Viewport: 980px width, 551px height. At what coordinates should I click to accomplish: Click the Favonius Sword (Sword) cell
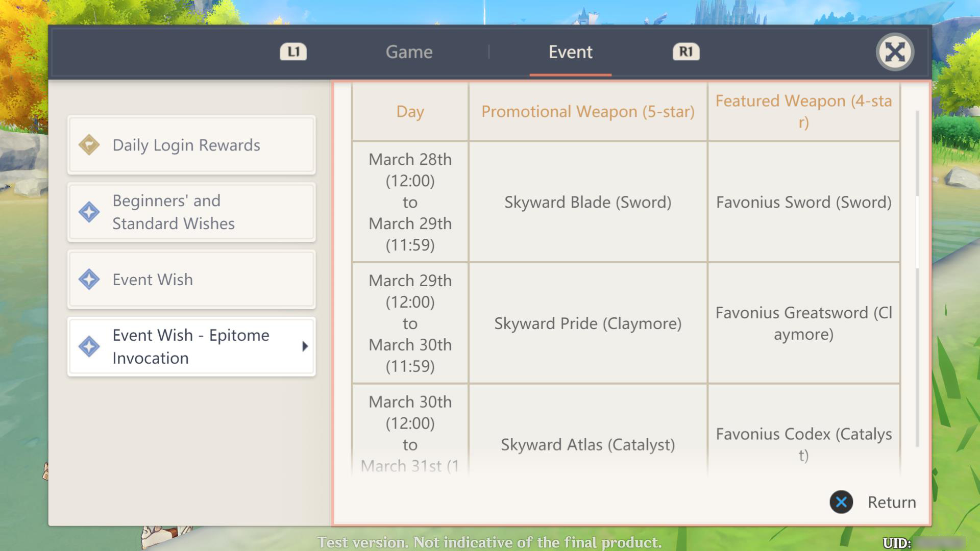(x=803, y=202)
